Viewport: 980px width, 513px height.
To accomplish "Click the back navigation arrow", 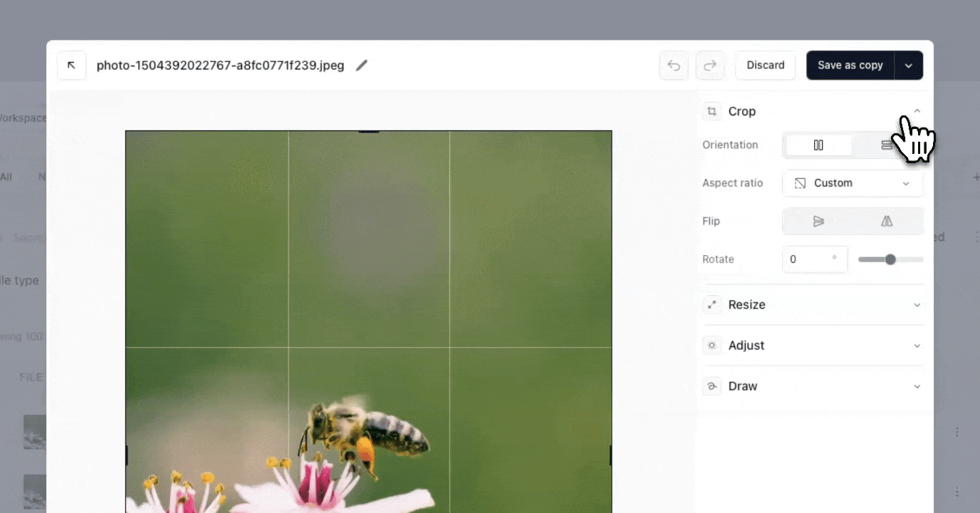I will pos(71,65).
